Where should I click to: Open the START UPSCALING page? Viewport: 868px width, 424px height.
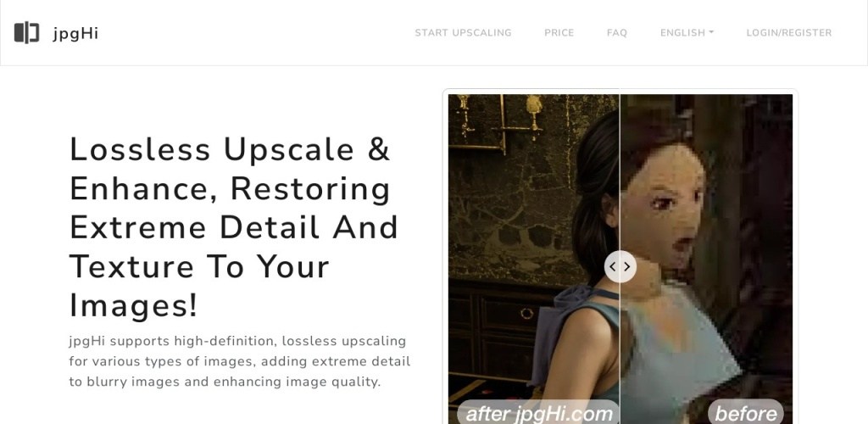coord(464,33)
